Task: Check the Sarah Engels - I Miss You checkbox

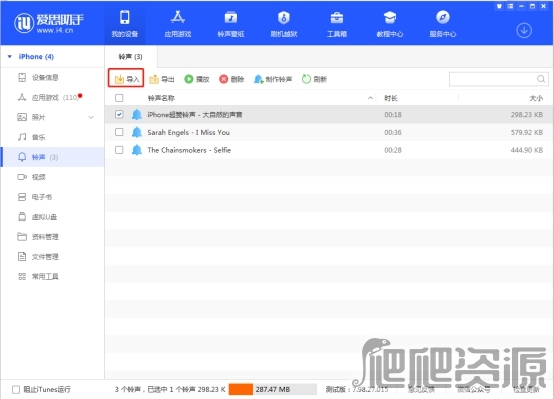Action: (x=119, y=132)
